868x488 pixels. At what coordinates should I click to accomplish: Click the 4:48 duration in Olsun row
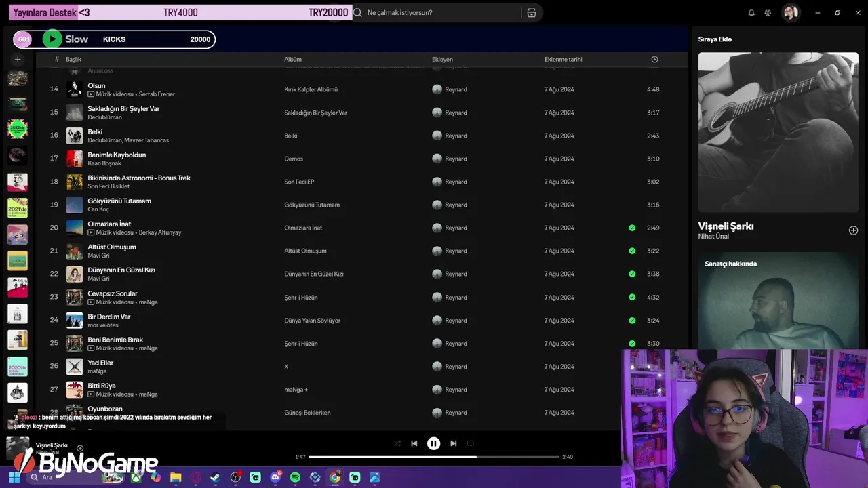[x=653, y=89]
